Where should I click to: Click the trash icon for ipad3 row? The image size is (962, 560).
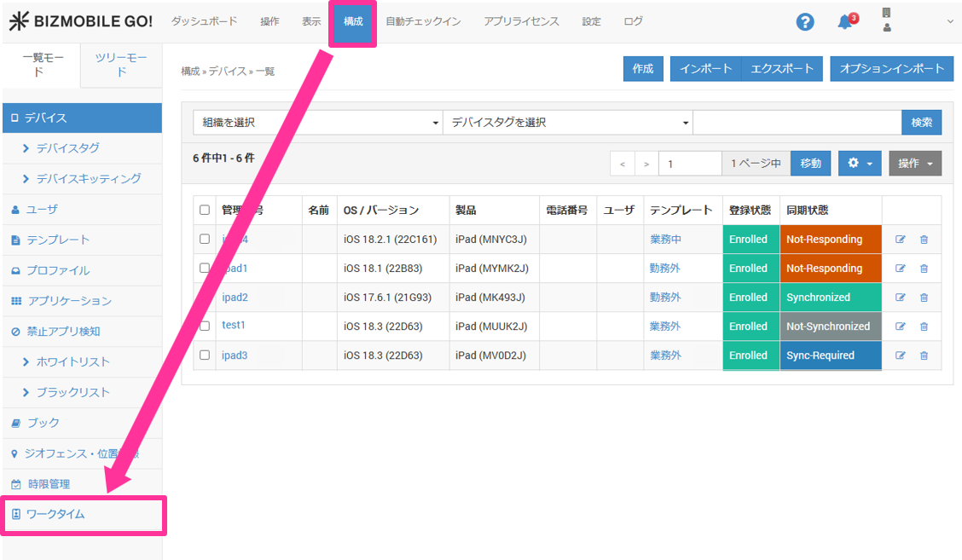point(924,355)
